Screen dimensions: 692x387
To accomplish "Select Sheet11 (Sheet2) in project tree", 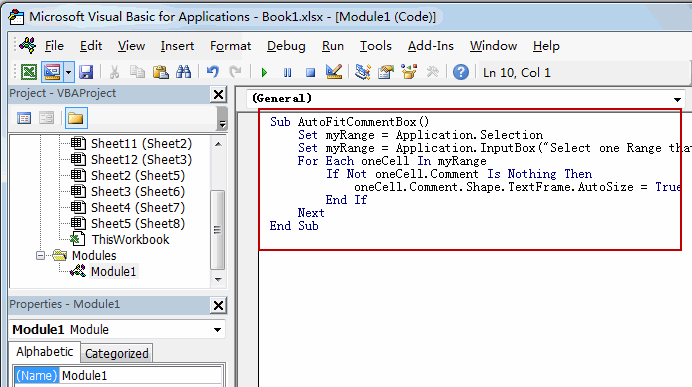I will point(141,143).
